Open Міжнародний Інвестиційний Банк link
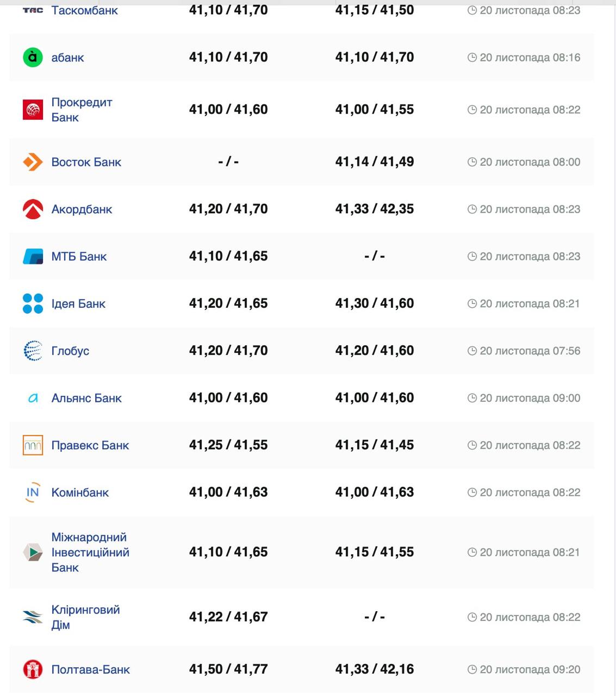 coord(90,552)
